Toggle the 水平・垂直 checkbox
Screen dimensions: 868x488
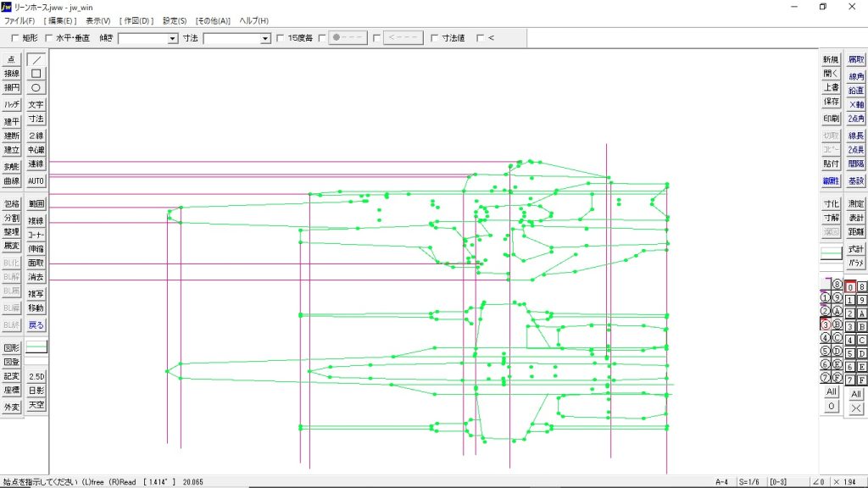49,38
